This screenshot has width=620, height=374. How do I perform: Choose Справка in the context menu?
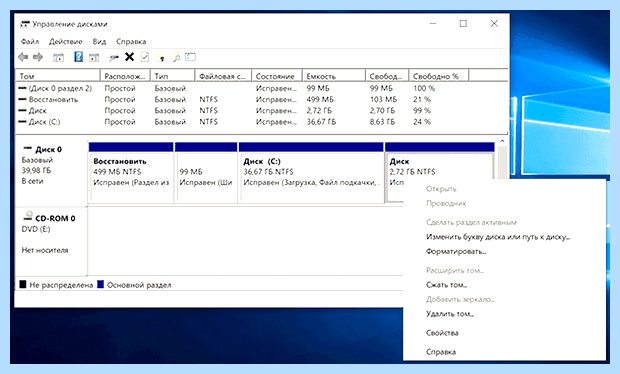tap(441, 352)
